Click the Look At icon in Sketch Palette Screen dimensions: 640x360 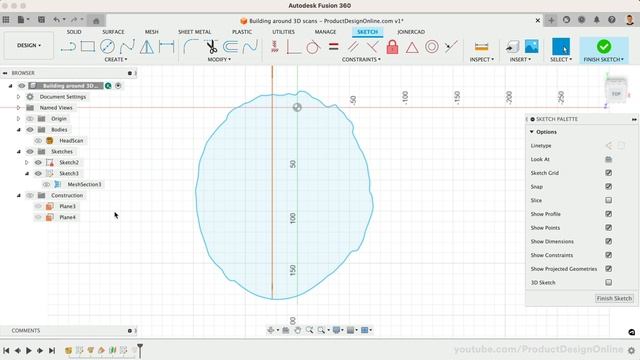(609, 159)
